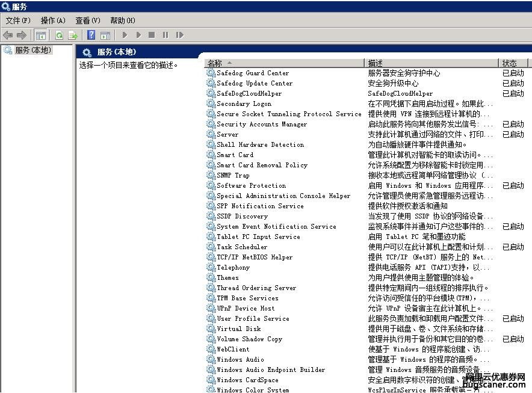Click the 安全狗升级中心 description cell
The width and height of the screenshot is (532, 393).
393,83
